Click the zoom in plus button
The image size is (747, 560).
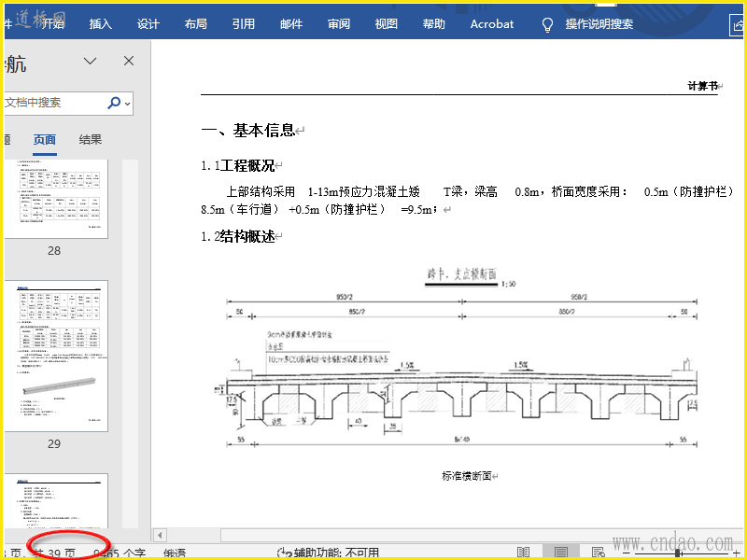[x=737, y=553]
